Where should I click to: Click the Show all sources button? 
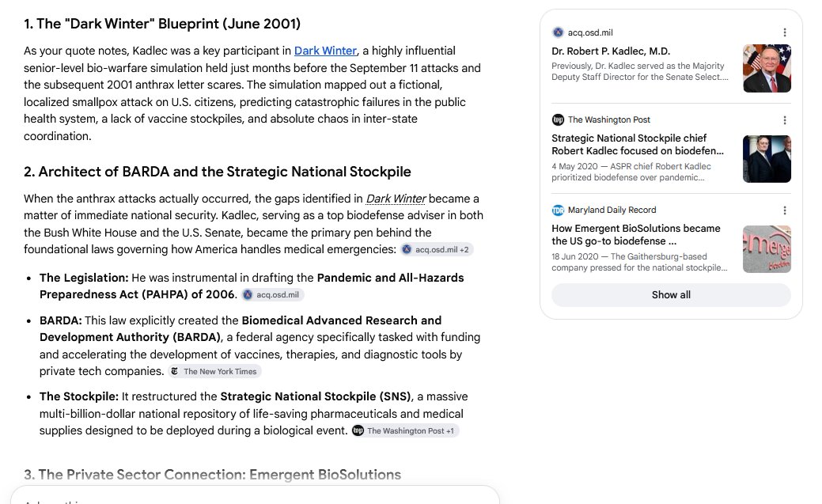671,295
